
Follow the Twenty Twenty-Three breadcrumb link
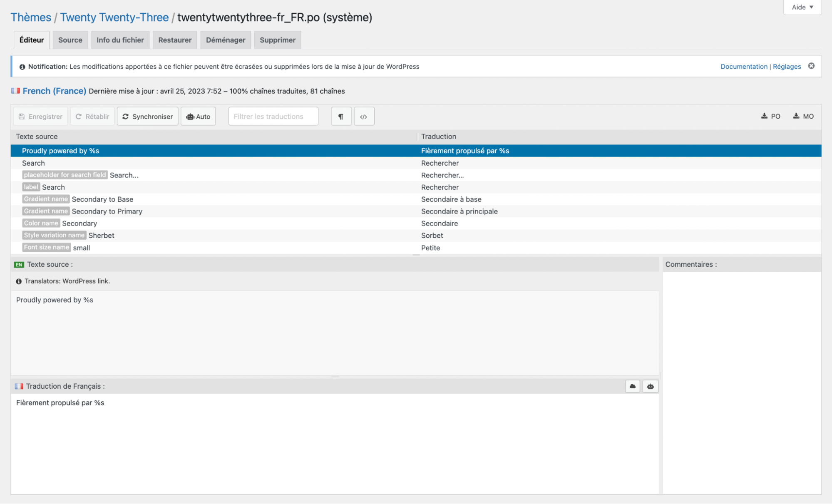point(114,17)
